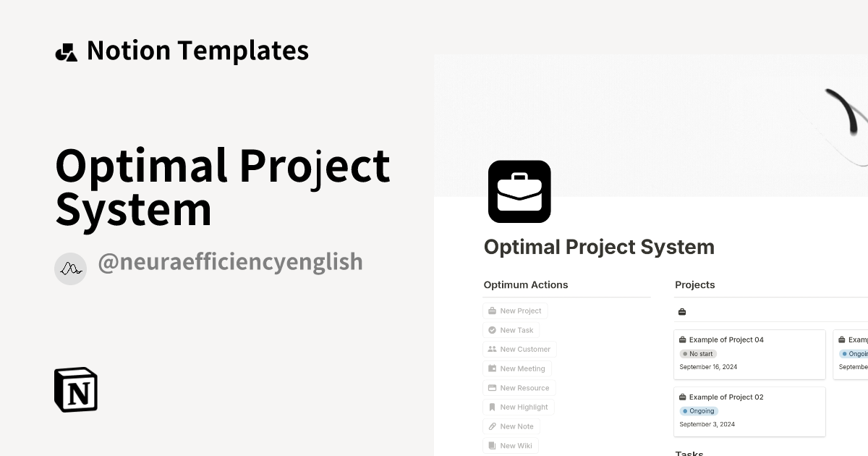Open the Example of Project 04 card
Image resolution: width=868 pixels, height=456 pixels.
click(749, 354)
